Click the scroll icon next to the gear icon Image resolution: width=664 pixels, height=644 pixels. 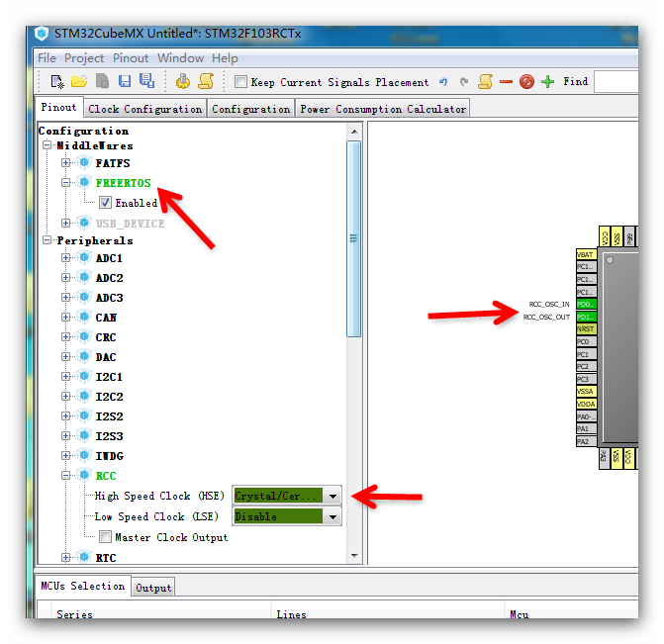tap(206, 81)
